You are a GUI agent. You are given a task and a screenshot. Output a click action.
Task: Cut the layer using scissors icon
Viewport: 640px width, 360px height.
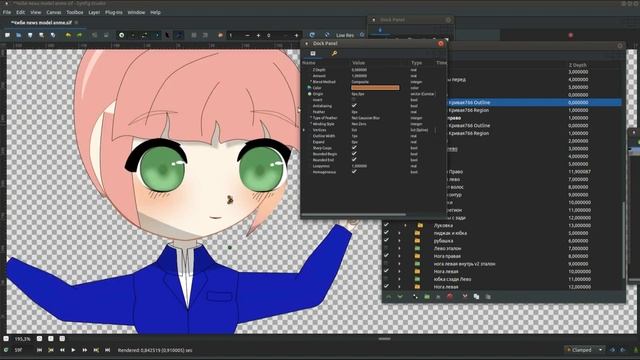click(x=464, y=296)
